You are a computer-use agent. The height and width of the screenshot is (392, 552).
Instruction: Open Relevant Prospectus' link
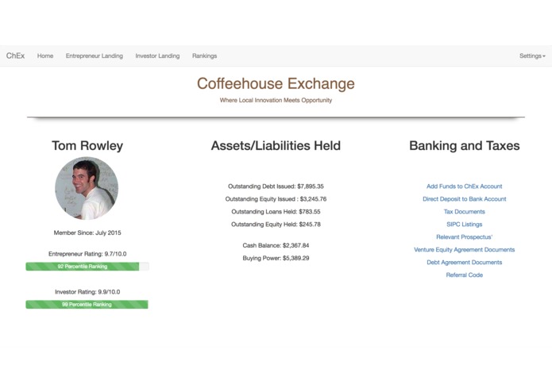pos(465,237)
